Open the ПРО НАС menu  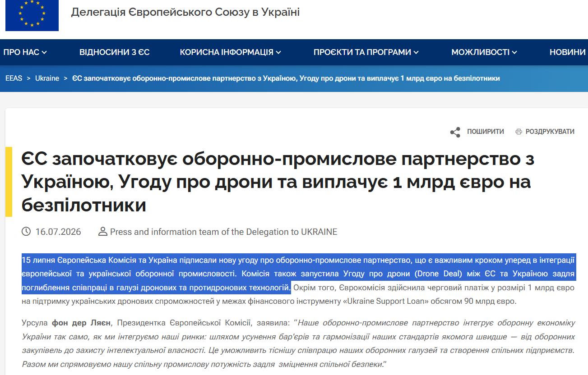25,52
